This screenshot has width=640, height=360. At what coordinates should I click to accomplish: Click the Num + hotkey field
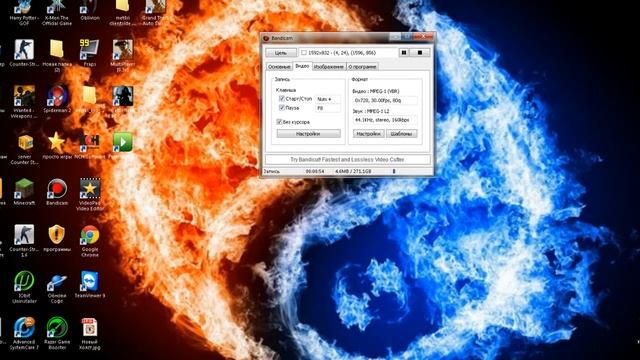coord(328,99)
